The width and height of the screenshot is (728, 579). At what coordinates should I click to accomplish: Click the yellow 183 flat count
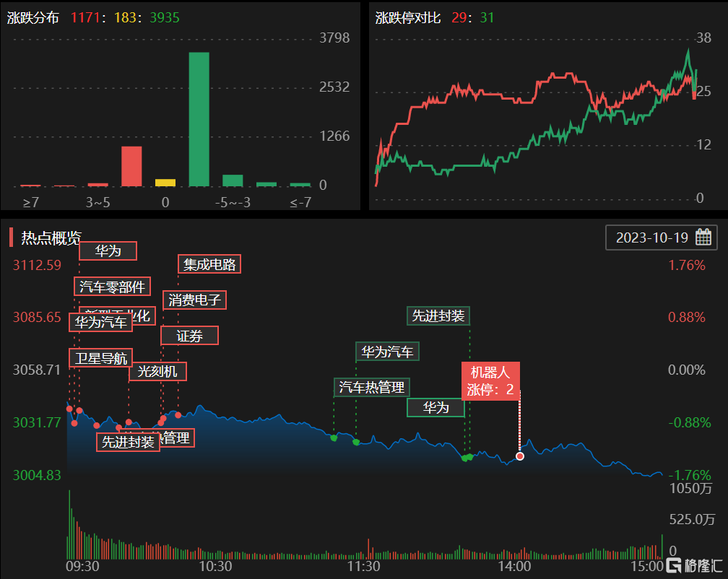(124, 17)
